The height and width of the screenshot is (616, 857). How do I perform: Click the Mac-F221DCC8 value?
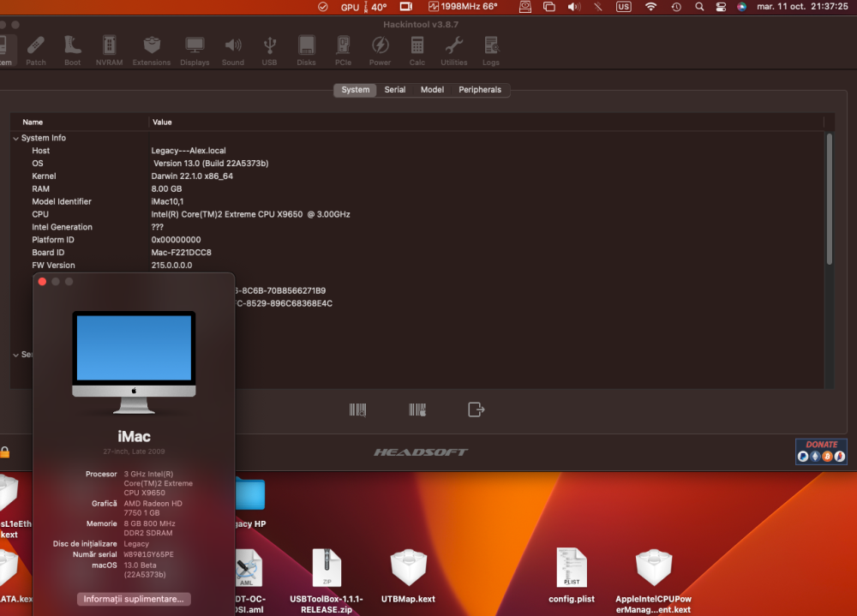coord(181,253)
